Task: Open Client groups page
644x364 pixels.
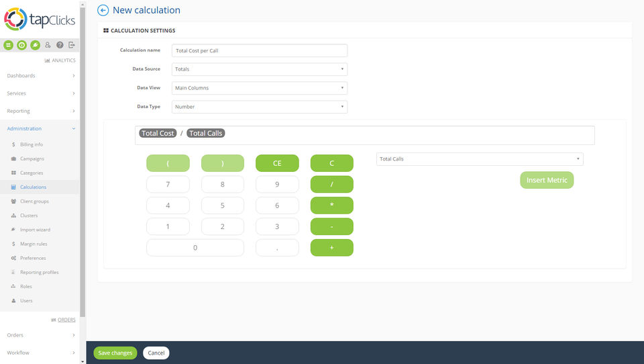Action: (34, 201)
